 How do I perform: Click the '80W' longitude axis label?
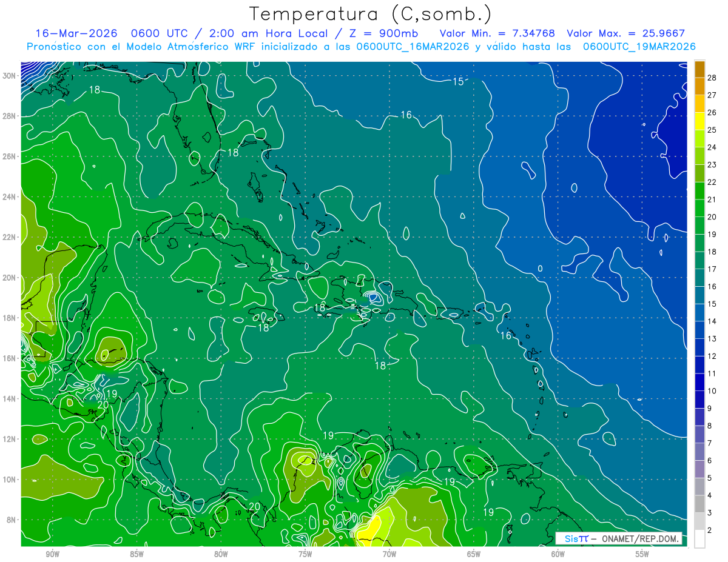point(221,554)
